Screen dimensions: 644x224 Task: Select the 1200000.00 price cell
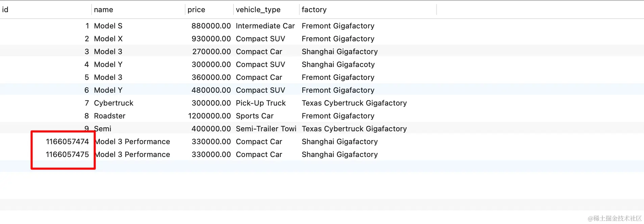209,116
